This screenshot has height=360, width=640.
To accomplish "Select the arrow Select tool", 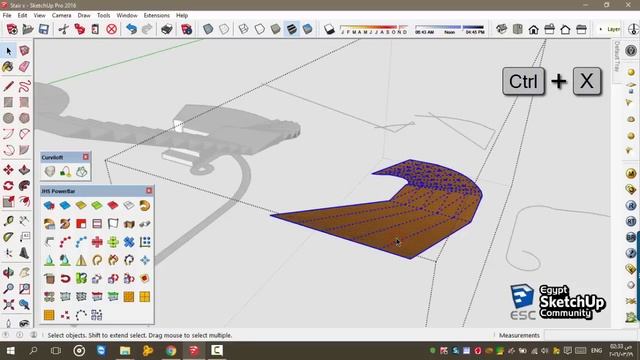I will (9, 51).
